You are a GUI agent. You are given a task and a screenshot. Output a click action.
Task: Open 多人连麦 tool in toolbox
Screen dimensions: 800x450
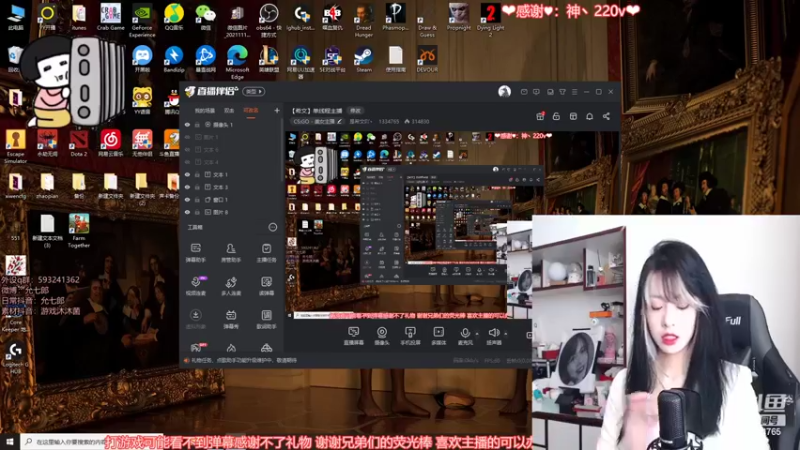231,286
